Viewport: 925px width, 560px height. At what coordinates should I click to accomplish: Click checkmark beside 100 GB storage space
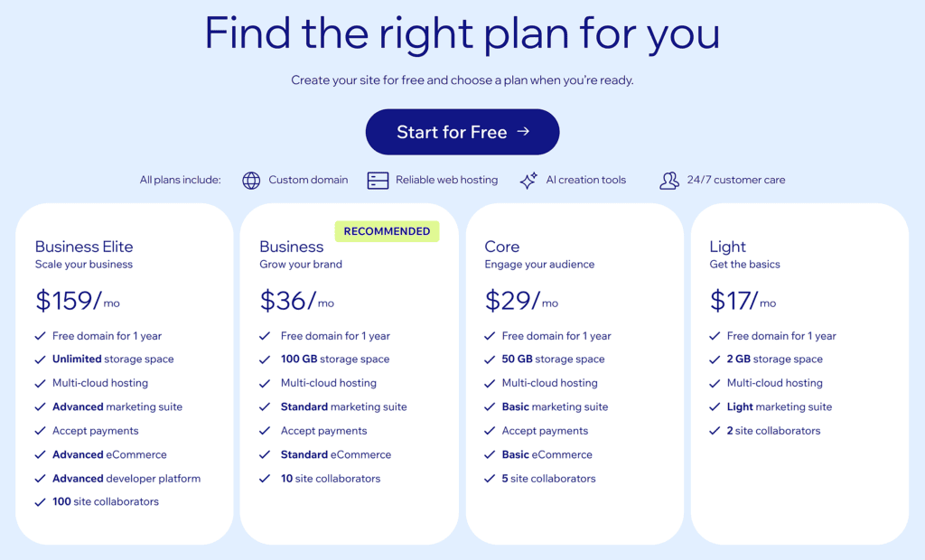pyautogui.click(x=265, y=359)
